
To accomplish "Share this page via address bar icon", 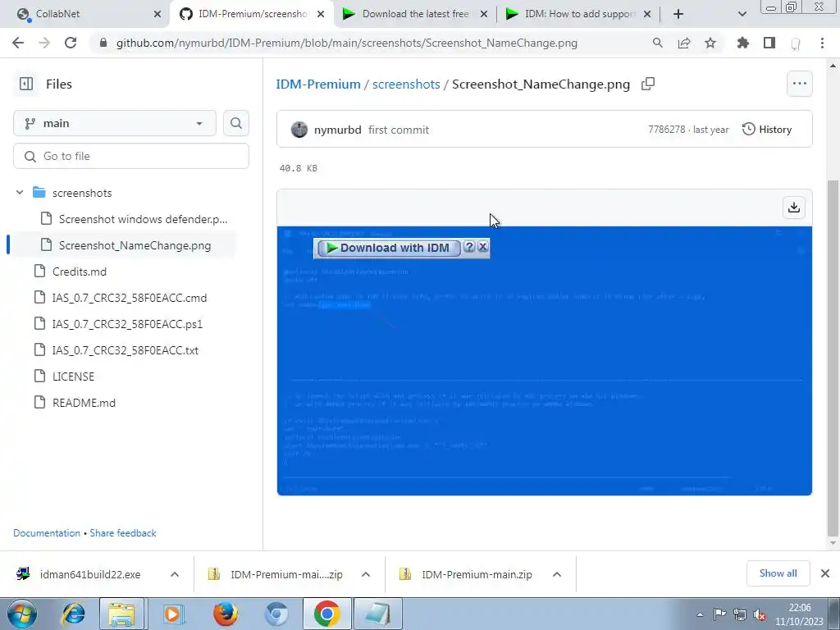I will (x=684, y=43).
